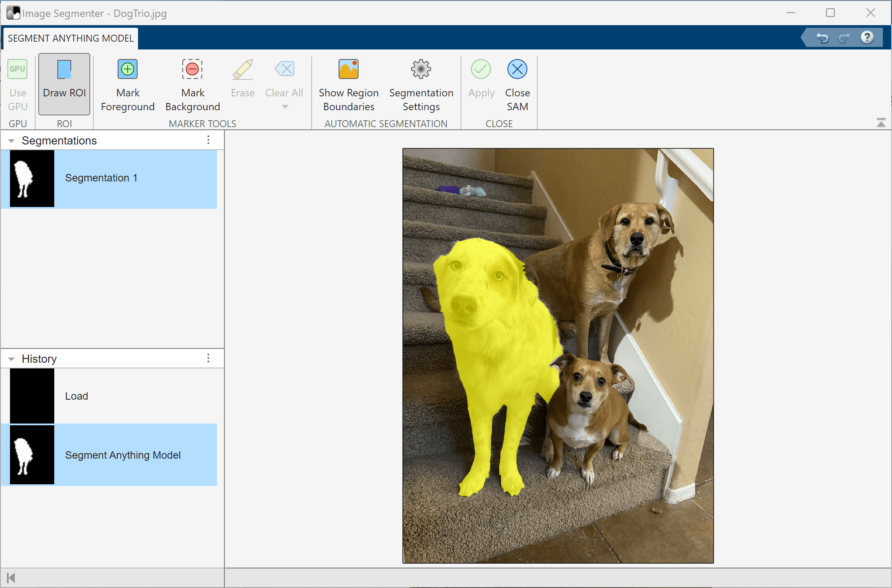This screenshot has width=892, height=588.
Task: Collapse the History panel
Action: tap(11, 359)
